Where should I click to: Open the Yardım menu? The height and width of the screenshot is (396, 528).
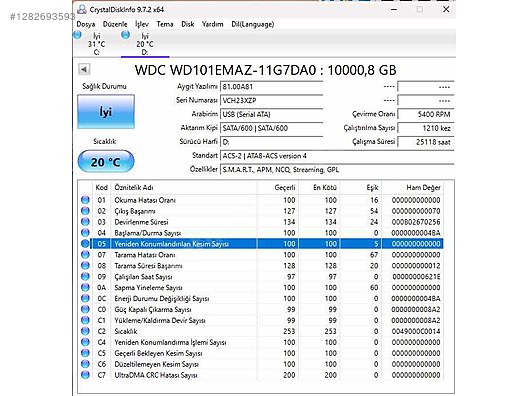pyautogui.click(x=212, y=24)
